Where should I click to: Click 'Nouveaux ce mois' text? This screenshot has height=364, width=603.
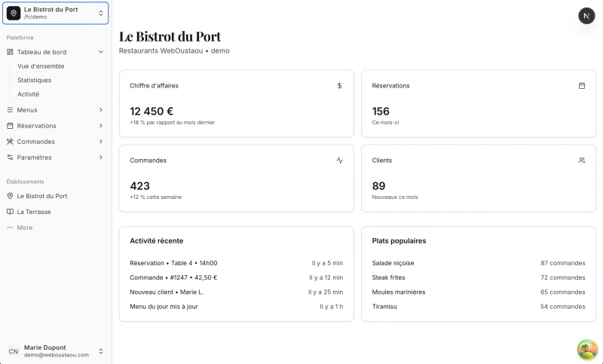coord(395,197)
